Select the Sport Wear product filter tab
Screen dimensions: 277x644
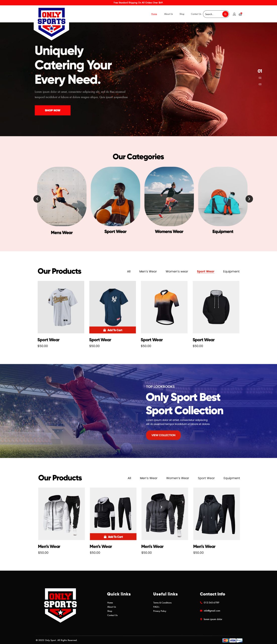[x=206, y=271]
